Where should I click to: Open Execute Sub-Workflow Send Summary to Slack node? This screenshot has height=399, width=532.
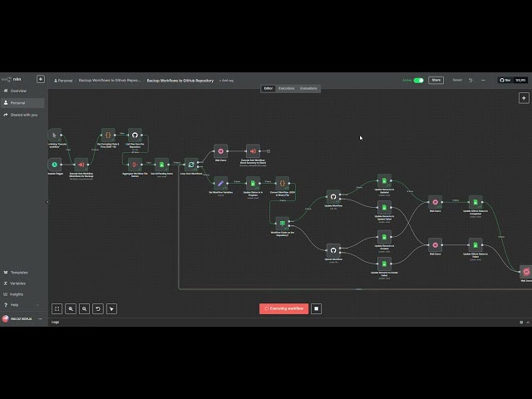pyautogui.click(x=253, y=151)
